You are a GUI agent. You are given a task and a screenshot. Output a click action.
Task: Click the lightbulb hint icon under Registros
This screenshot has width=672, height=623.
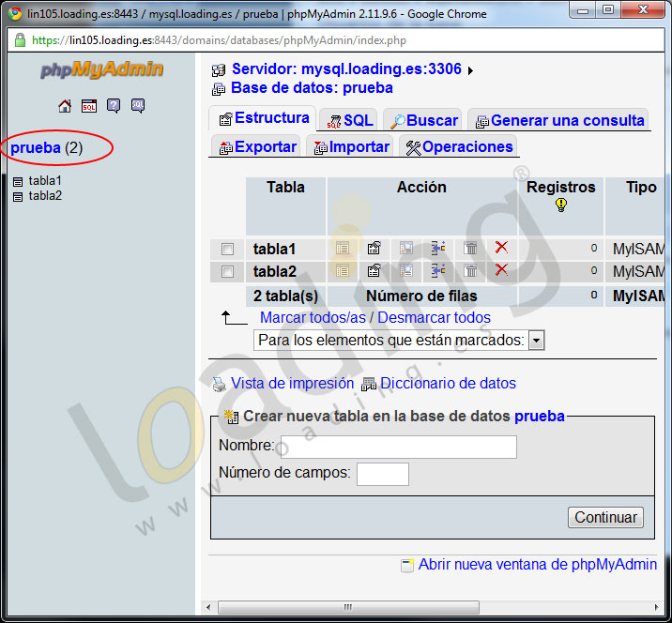[561, 205]
